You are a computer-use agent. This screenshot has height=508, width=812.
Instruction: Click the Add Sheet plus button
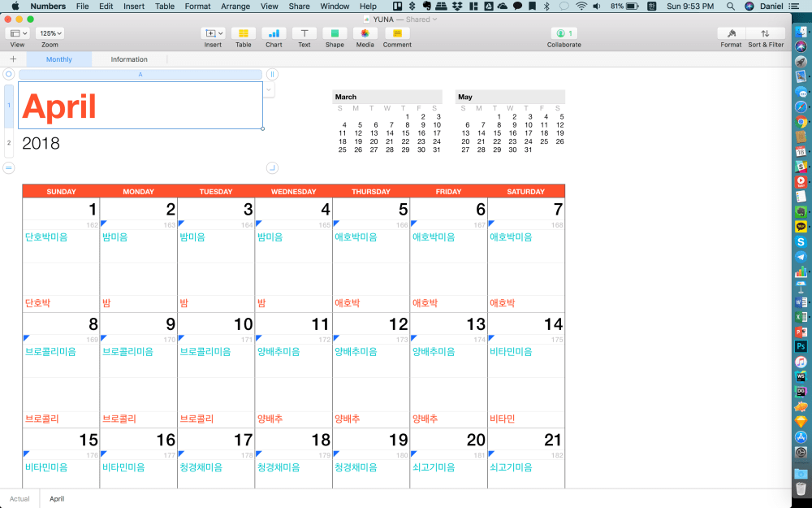(13, 59)
